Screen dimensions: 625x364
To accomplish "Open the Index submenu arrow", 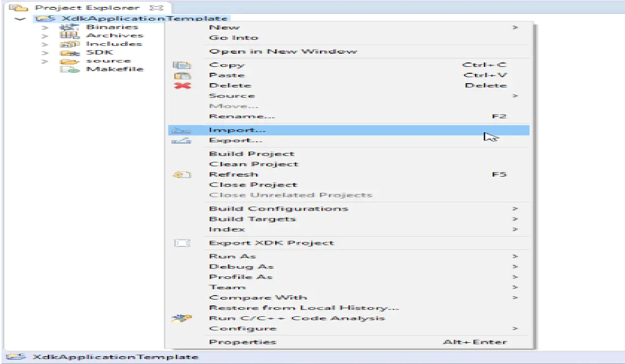I will [x=515, y=230].
